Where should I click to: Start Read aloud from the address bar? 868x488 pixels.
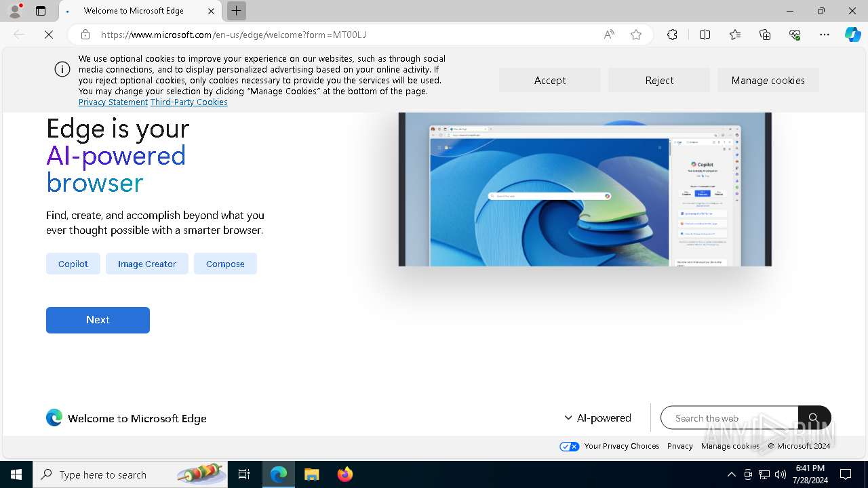(x=609, y=35)
